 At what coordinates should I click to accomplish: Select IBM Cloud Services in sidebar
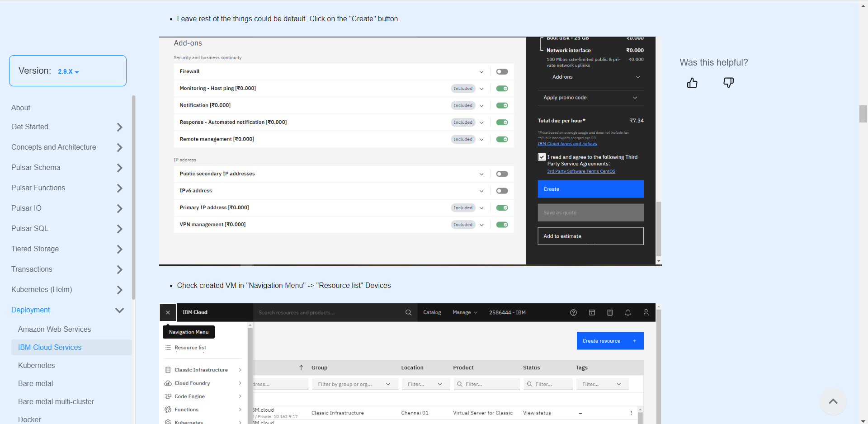pyautogui.click(x=71, y=347)
